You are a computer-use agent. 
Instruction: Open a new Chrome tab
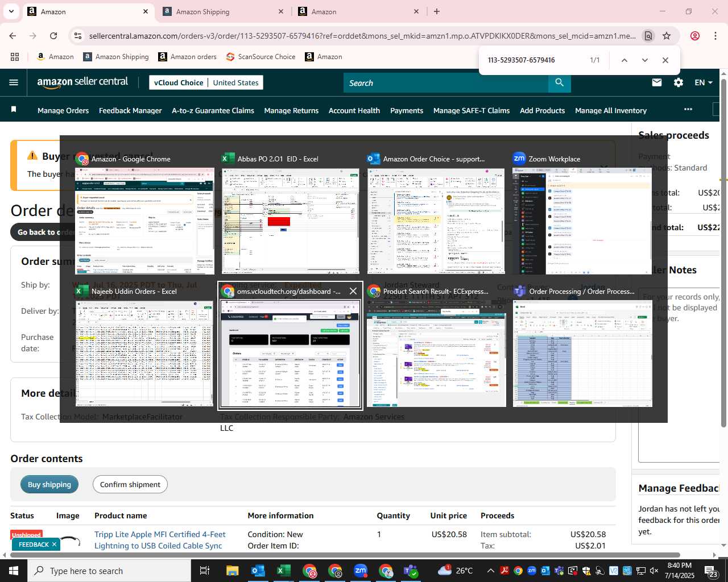click(437, 11)
